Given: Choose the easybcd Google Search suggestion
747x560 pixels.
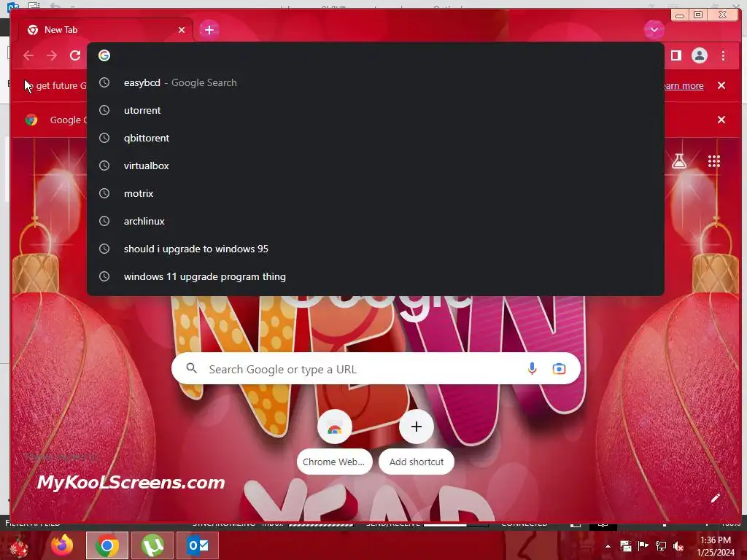Looking at the screenshot, I should point(376,83).
